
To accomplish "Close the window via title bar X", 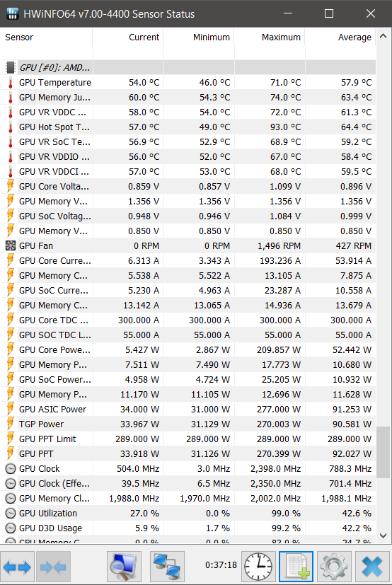I will pos(371,14).
